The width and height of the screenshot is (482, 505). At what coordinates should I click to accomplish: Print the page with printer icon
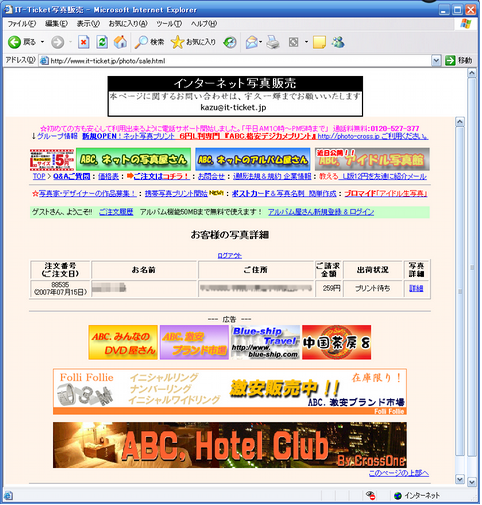273,42
